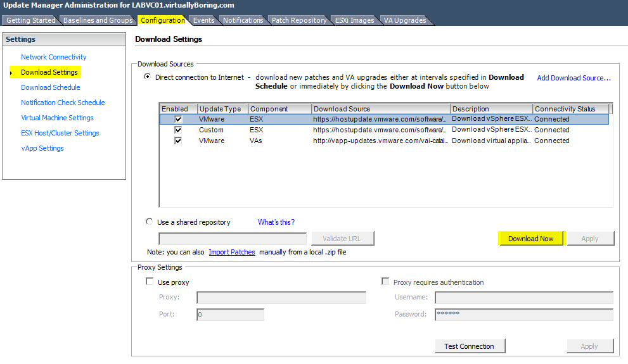Click Add Download Source link

pyautogui.click(x=574, y=78)
